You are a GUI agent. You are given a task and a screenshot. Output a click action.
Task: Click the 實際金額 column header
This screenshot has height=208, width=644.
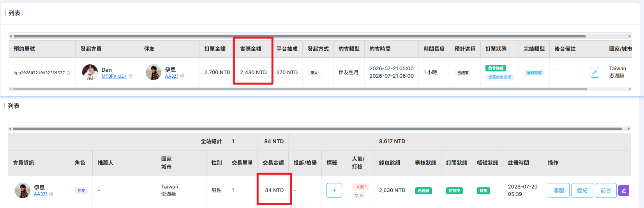coord(251,49)
